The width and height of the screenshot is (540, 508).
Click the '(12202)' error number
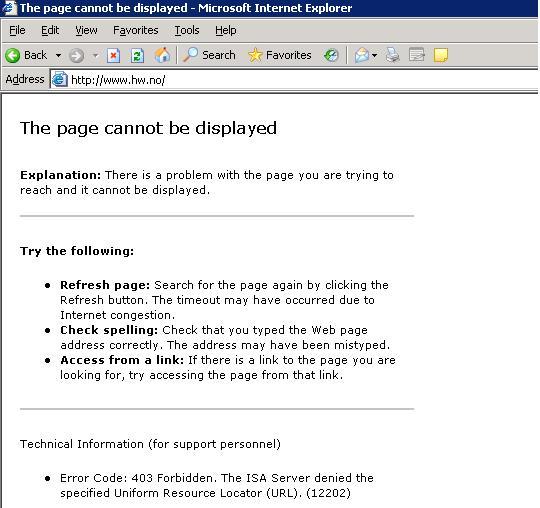click(x=328, y=493)
